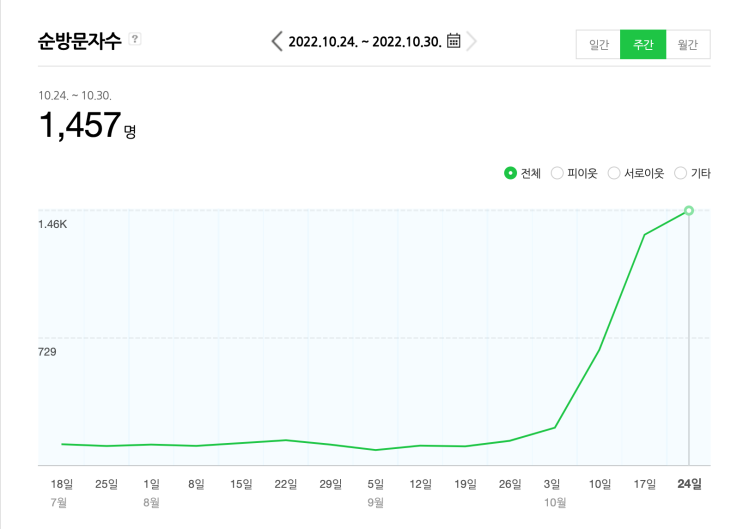Screen dimensions: 743x529
Task: Switch to the 일간 daily tab
Action: coord(598,45)
